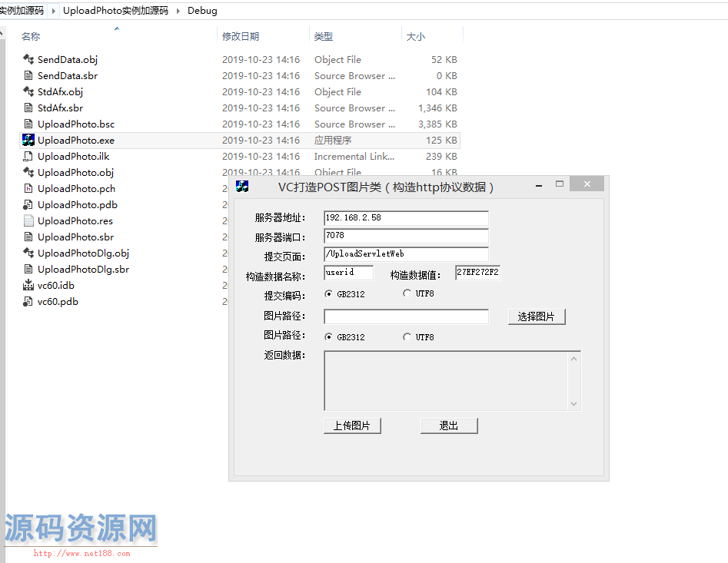The image size is (728, 563).
Task: Click the UploadPhoto.ilk file icon
Action: tap(28, 156)
